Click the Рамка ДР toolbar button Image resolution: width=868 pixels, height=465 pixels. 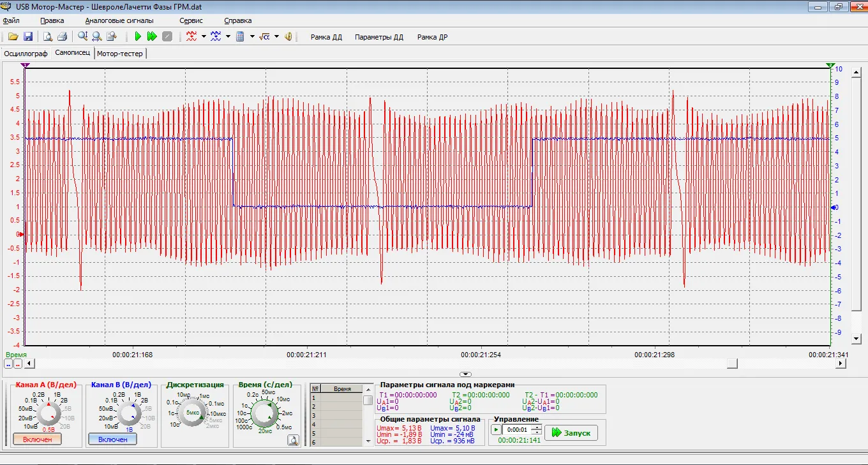(432, 37)
